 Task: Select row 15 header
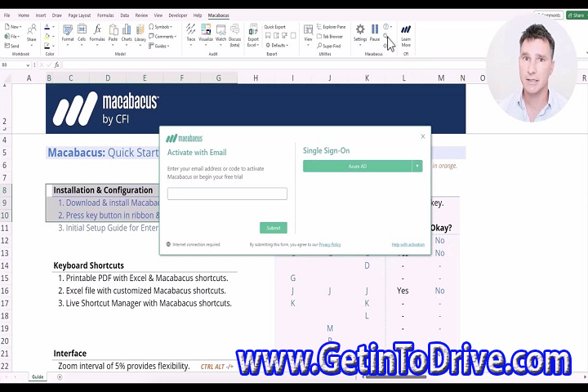click(x=5, y=278)
